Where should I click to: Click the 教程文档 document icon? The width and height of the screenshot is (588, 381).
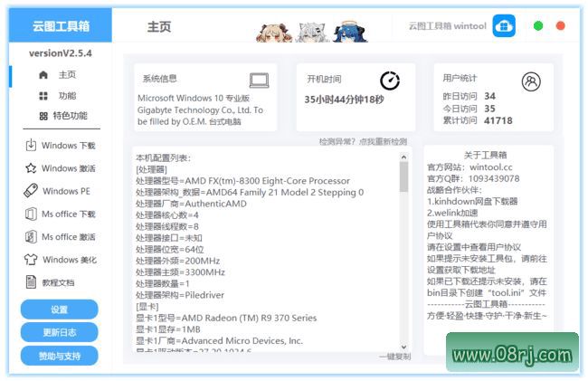(31, 282)
